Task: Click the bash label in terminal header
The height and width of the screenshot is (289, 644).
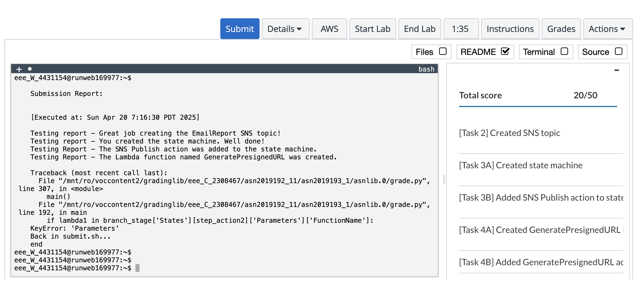Action: 426,69
